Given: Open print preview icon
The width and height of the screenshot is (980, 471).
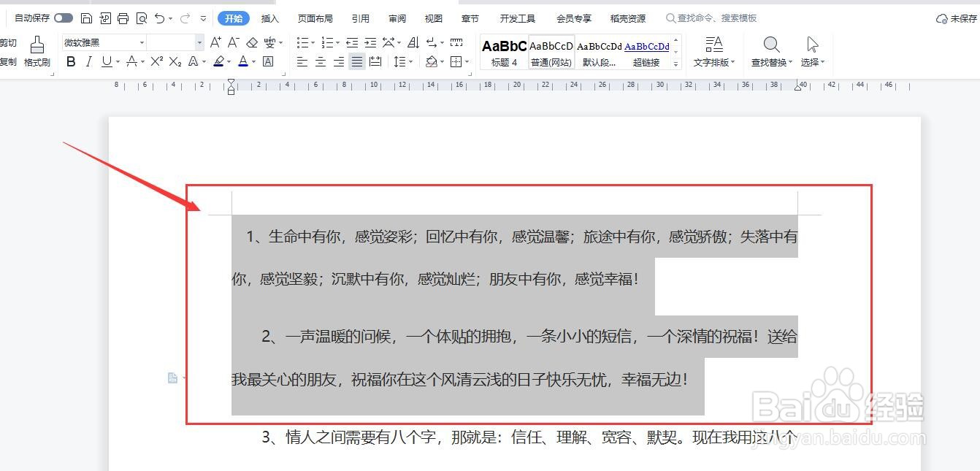Looking at the screenshot, I should pyautogui.click(x=141, y=18).
